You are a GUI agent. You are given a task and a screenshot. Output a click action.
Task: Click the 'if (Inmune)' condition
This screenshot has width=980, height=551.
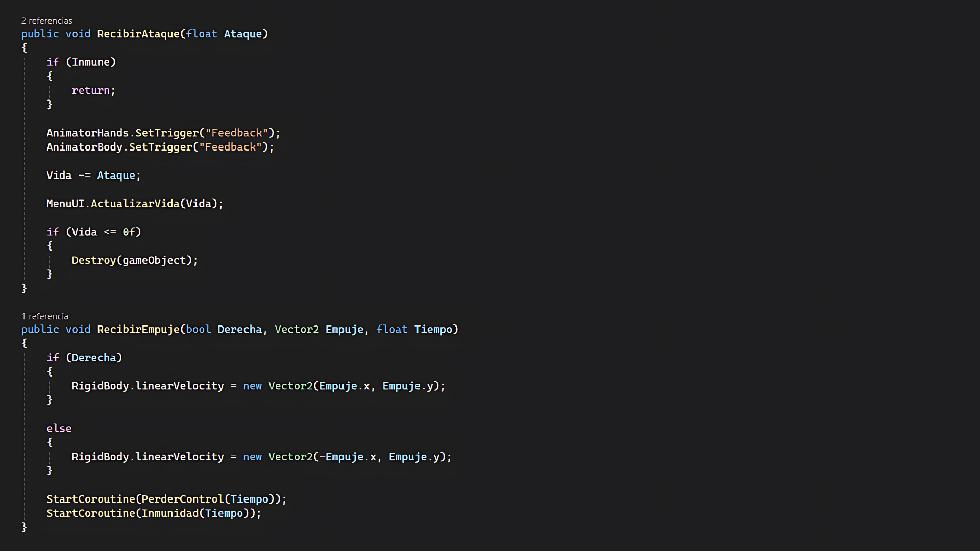click(81, 62)
